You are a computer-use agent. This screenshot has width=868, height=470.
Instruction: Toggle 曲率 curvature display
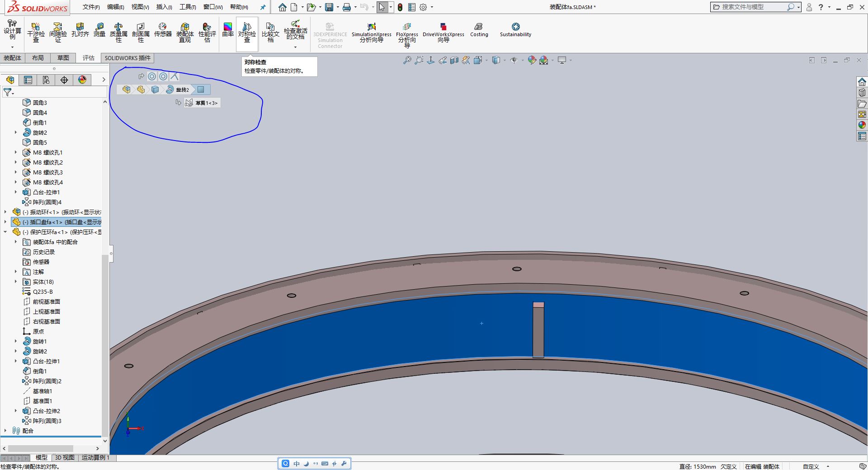coord(228,30)
